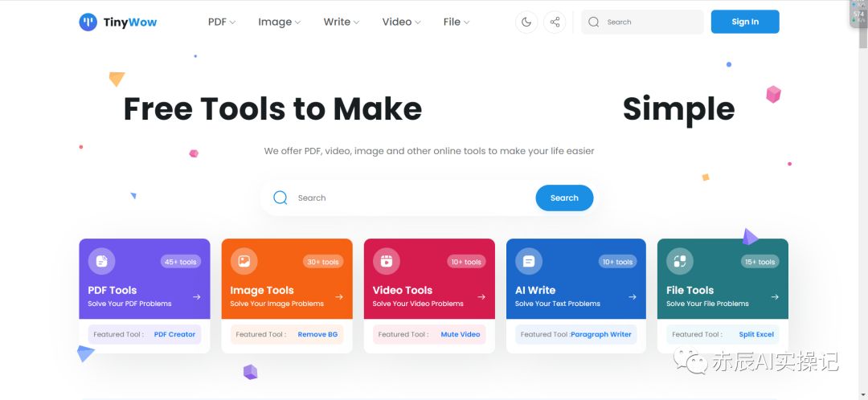Click the Sign In button
Image resolution: width=868 pixels, height=400 pixels.
pos(745,22)
